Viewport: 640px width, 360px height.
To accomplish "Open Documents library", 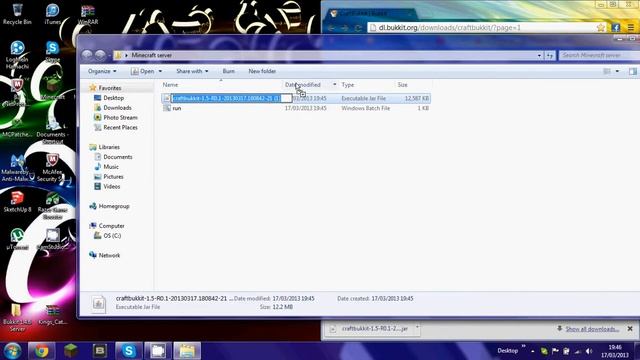I will pyautogui.click(x=118, y=157).
